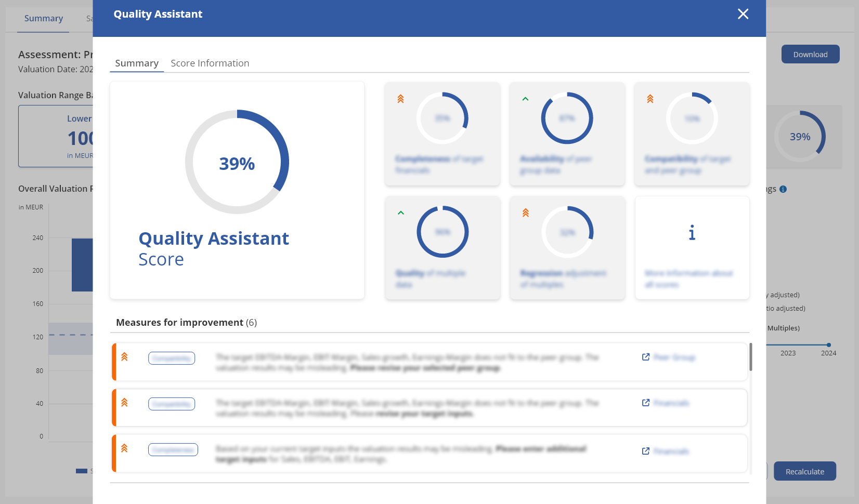Click the external-link icon on the third improvement measure
859x504 pixels.
[645, 451]
